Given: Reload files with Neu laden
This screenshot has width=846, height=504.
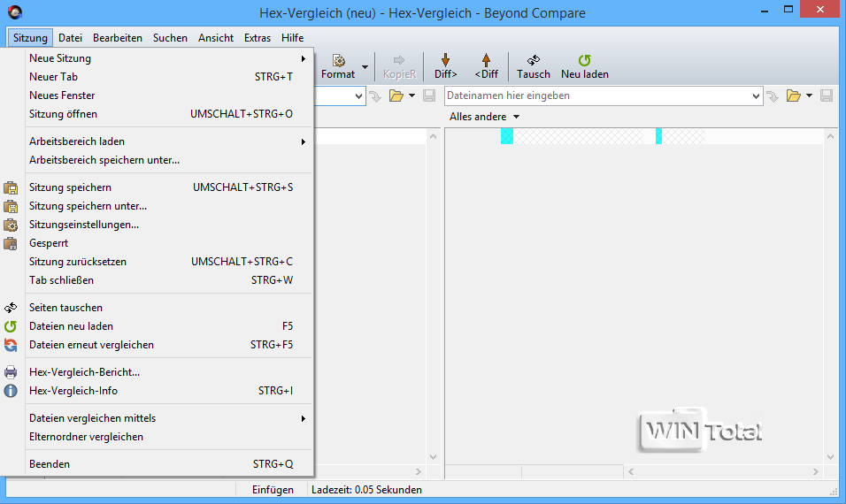Looking at the screenshot, I should click(585, 66).
